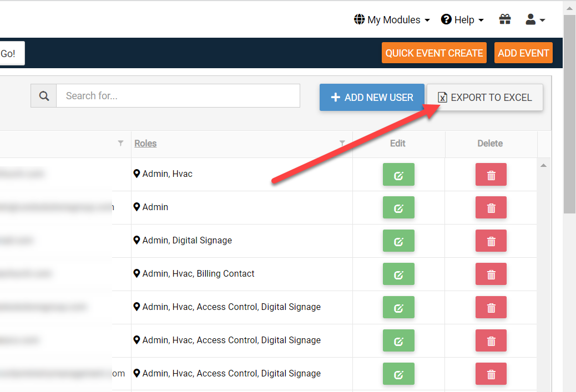Delete the Admin, Digital Signage user
Screen dimensions: 576x392
pyautogui.click(x=491, y=241)
